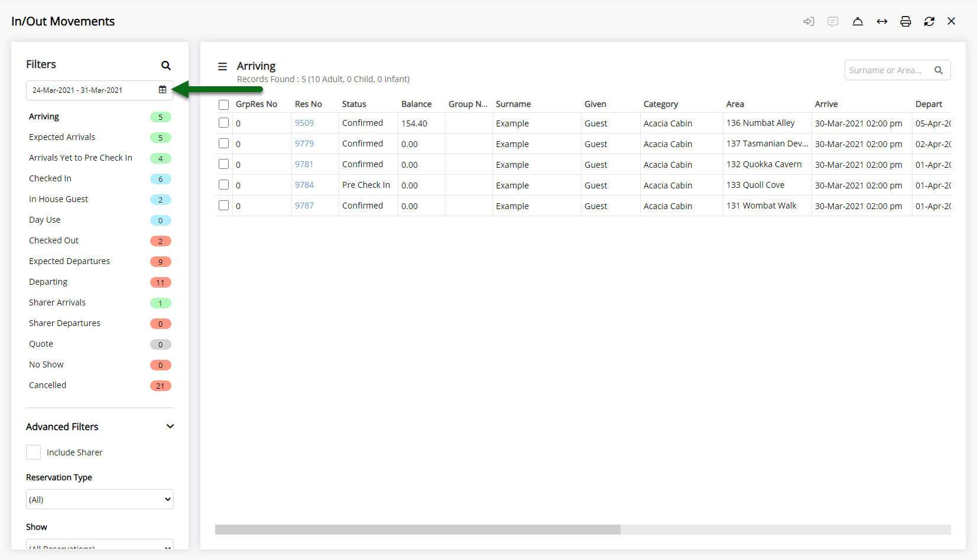The image size is (977, 560).
Task: Open the messages speech bubble icon
Action: click(x=833, y=21)
